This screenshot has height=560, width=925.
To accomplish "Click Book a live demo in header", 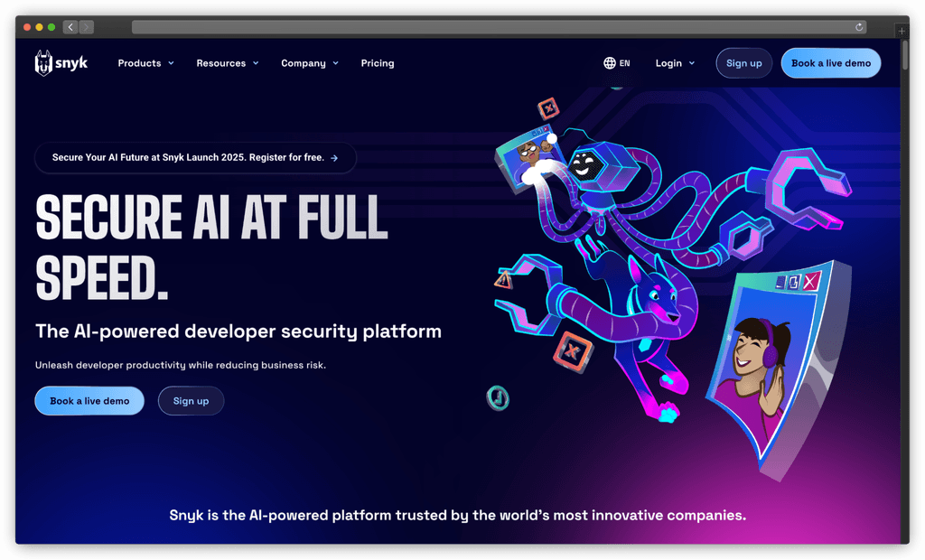I will [x=831, y=63].
